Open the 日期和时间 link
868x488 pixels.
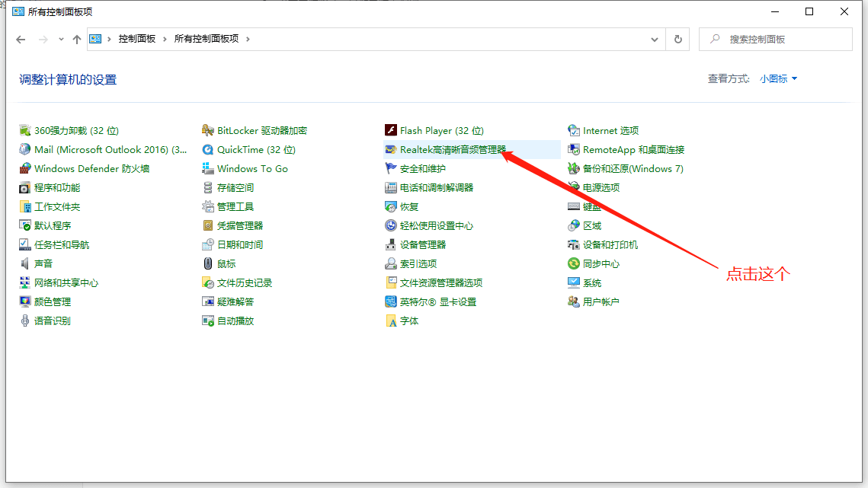pos(240,244)
